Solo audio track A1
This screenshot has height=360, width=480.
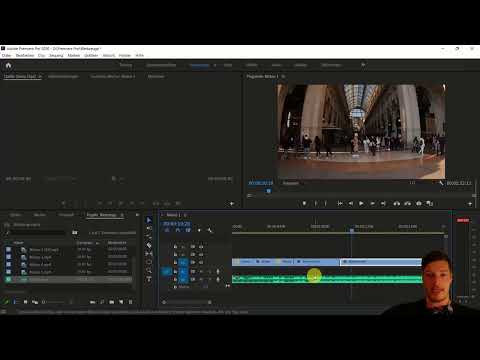click(x=209, y=271)
